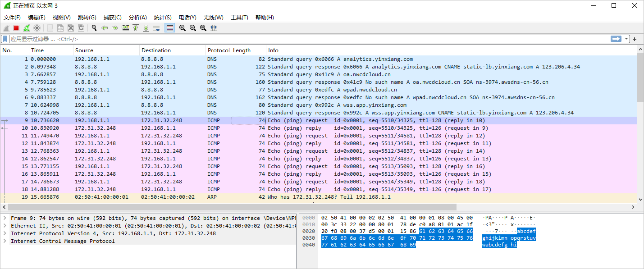This screenshot has height=269, width=644.
Task: Select packet 1 query analytics.yinxiang.com
Action: pyautogui.click(x=319, y=59)
